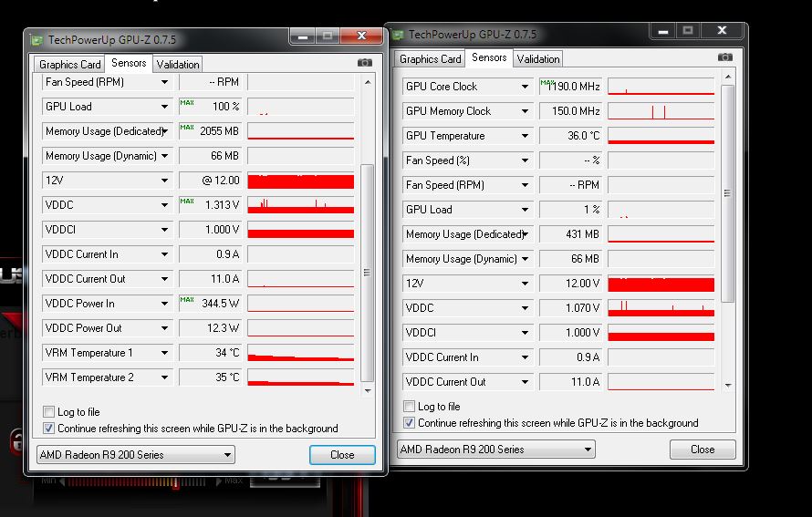Click the 150.0 MHz memory clock value
Viewport: 812px width, 517px height.
pos(570,111)
